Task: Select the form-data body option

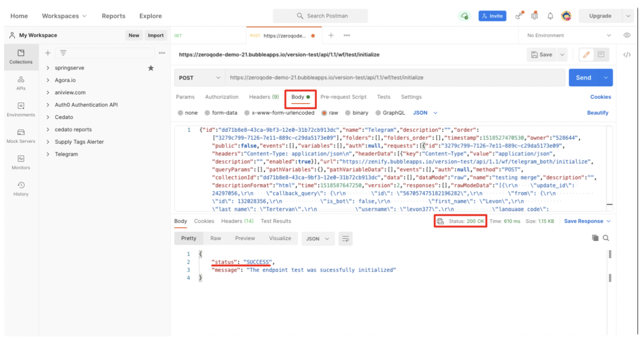Action: tap(207, 113)
